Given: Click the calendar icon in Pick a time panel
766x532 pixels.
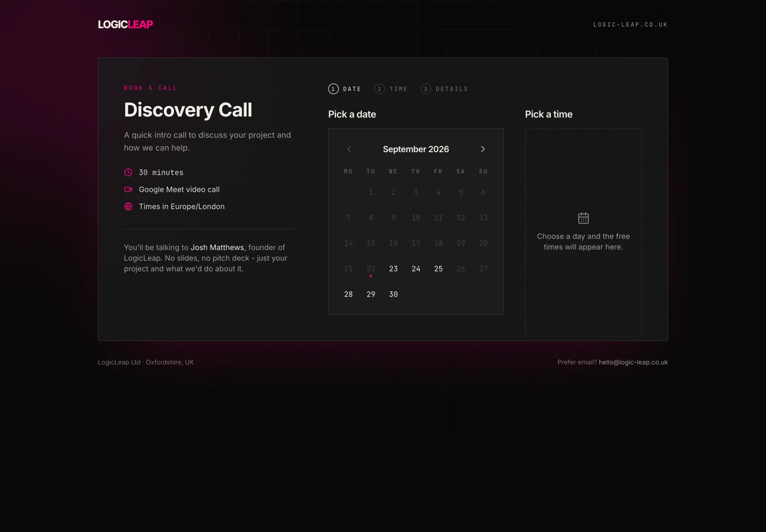Looking at the screenshot, I should pyautogui.click(x=583, y=218).
